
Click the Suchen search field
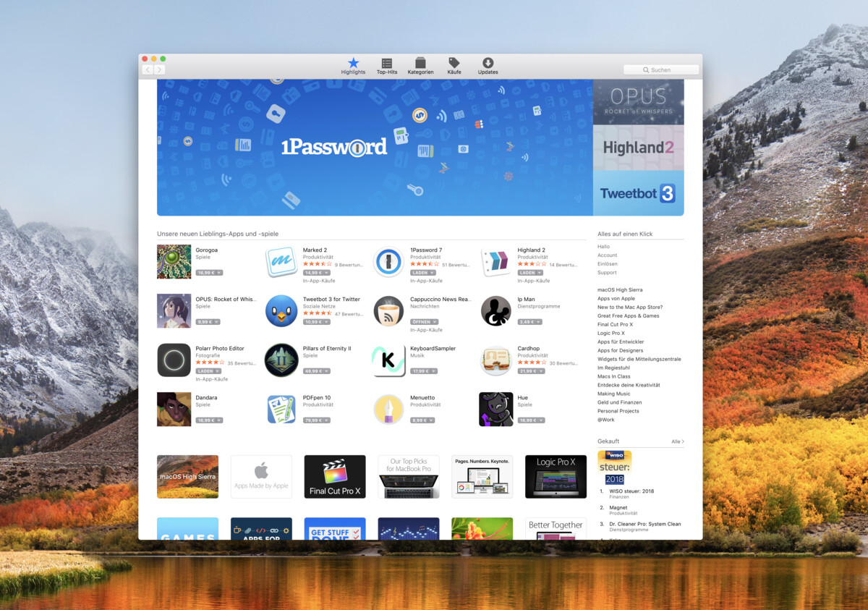coord(661,70)
